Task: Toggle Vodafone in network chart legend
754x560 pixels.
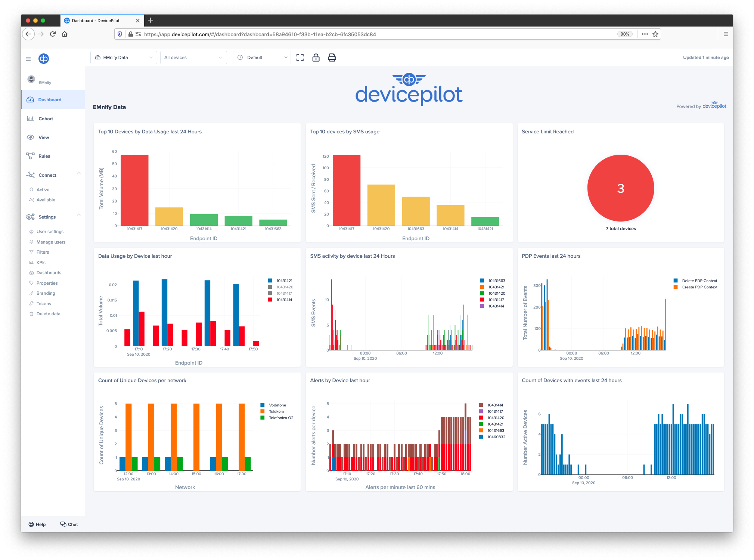Action: [x=273, y=405]
